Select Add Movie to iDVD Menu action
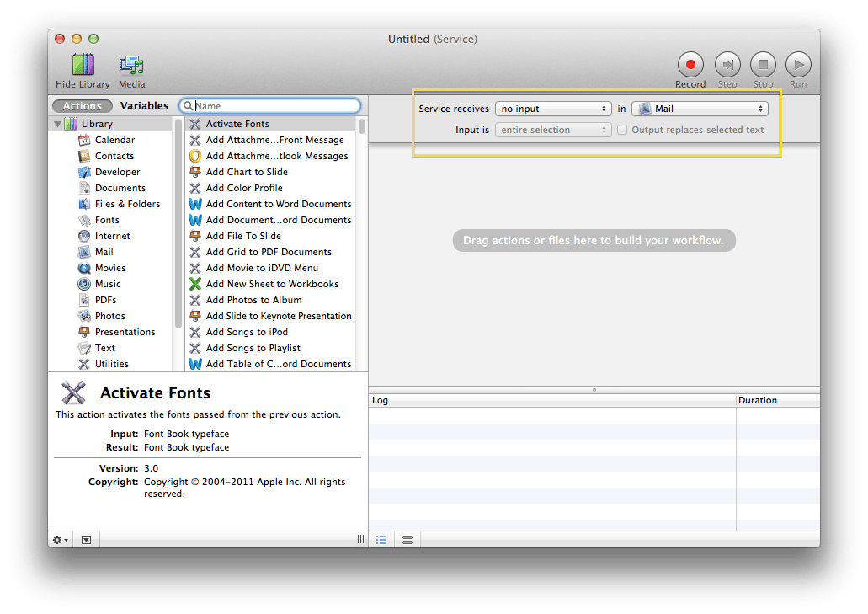868x614 pixels. point(271,269)
